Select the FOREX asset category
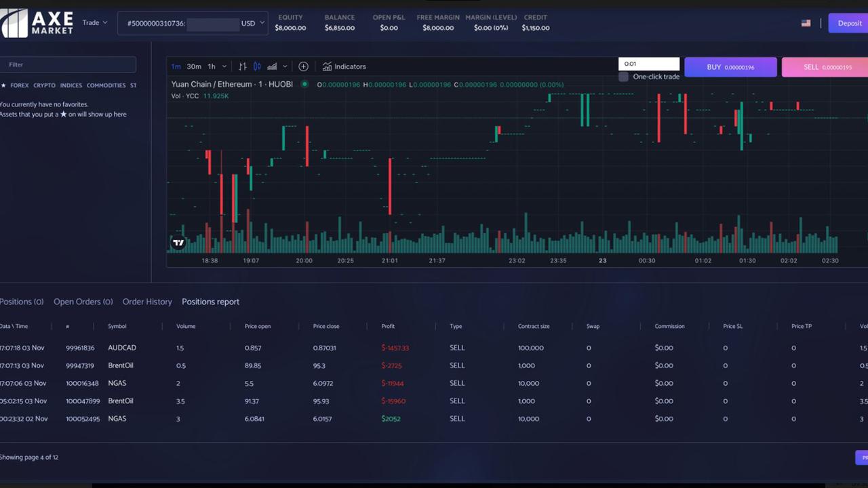The width and height of the screenshot is (868, 488). coord(20,85)
